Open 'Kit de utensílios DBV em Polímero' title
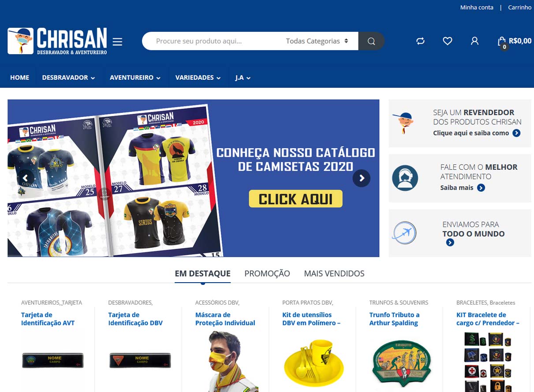534x392 pixels. pos(311,319)
